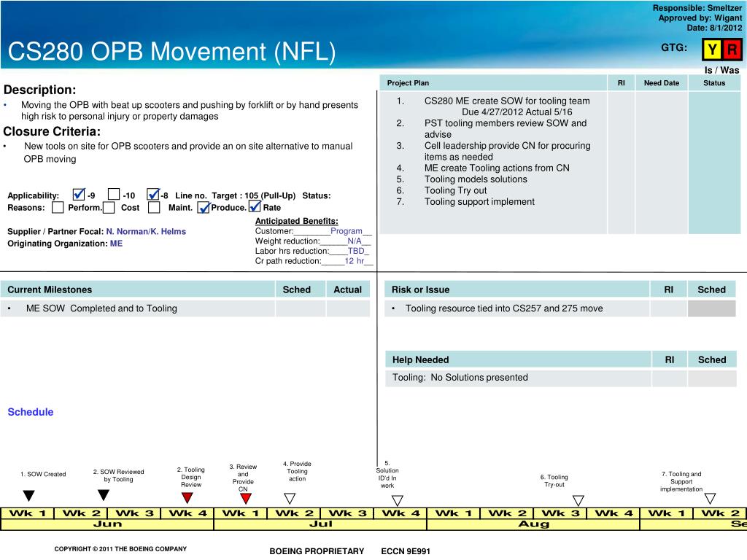
Task: Click Wk 3 cell under August
Action: pyautogui.click(x=560, y=513)
